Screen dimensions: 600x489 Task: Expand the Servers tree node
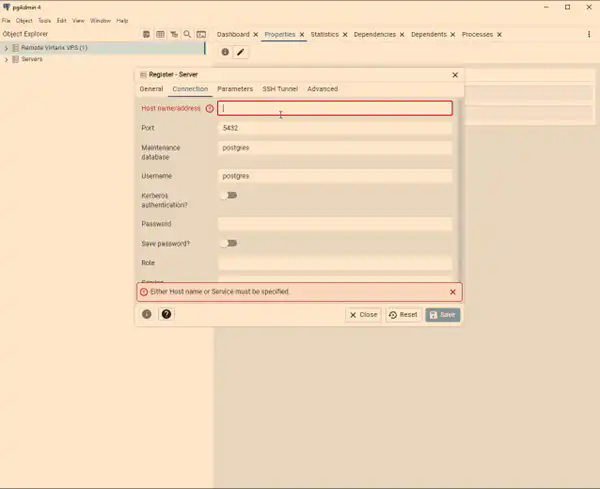pos(6,60)
